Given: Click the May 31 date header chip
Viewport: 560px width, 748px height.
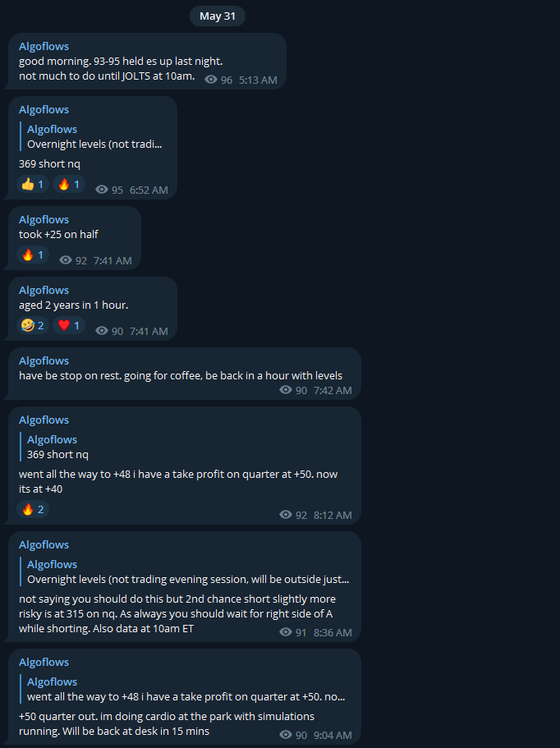Looking at the screenshot, I should (217, 16).
